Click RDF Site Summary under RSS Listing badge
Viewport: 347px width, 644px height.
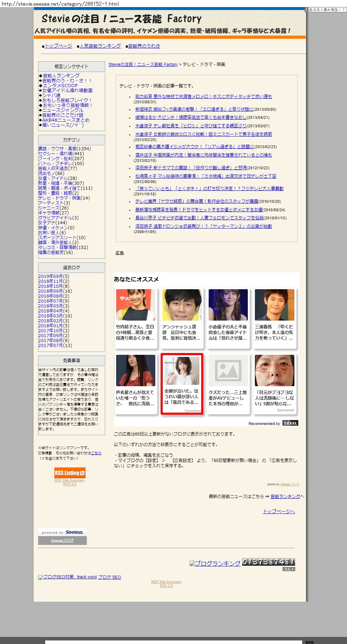pos(70,480)
